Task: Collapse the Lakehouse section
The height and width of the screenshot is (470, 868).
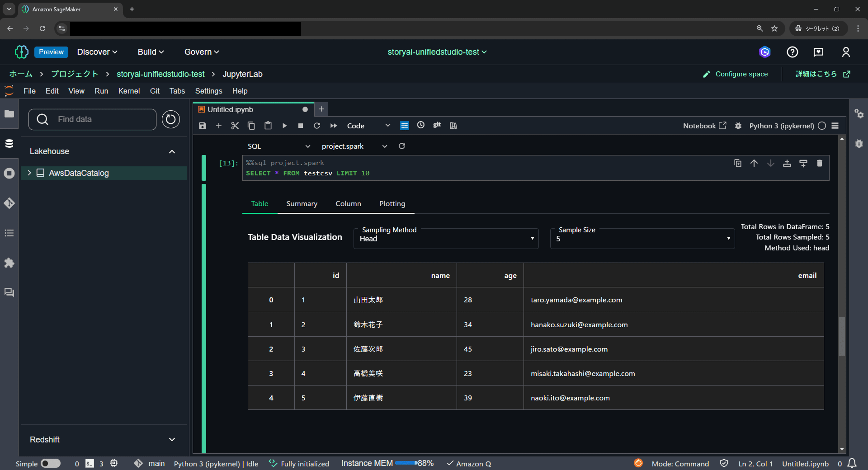Action: [x=172, y=152]
